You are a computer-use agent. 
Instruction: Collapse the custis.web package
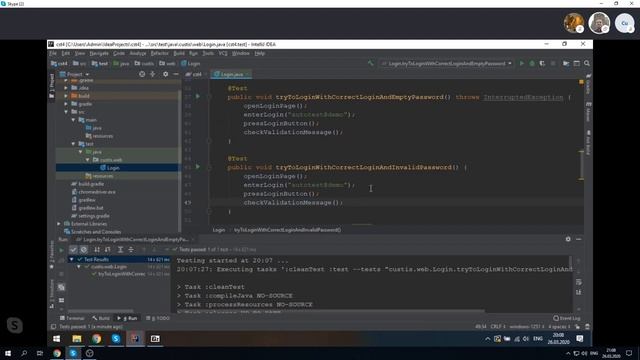(87, 160)
